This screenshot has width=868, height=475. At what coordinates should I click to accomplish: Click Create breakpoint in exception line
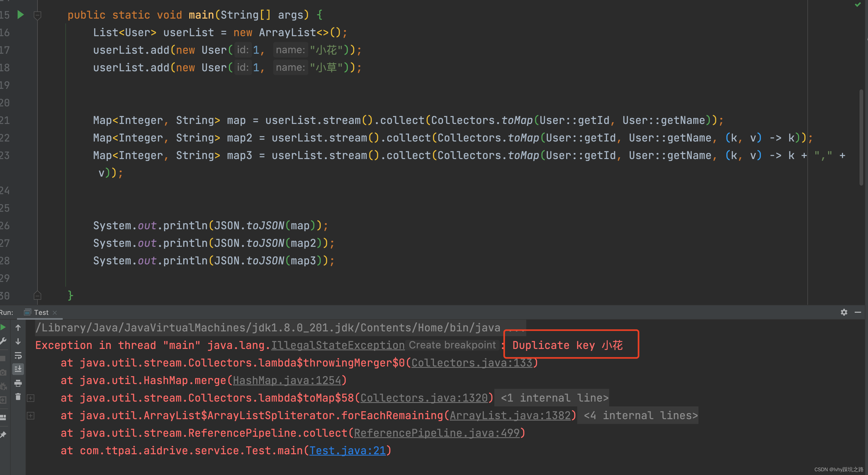452,345
